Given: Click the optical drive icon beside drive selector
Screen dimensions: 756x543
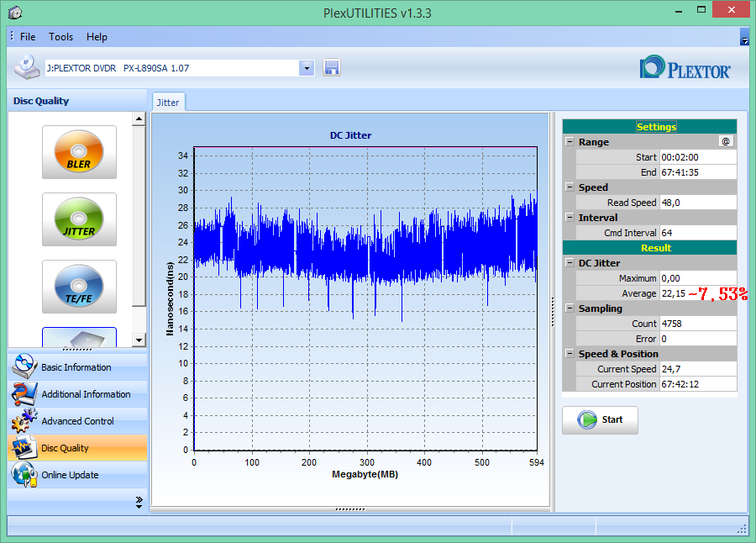Looking at the screenshot, I should [27, 66].
